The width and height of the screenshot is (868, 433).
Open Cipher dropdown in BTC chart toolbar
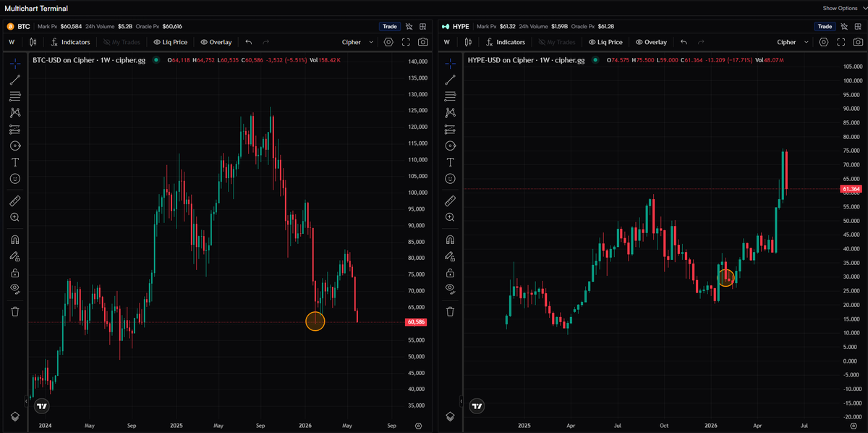pos(358,42)
